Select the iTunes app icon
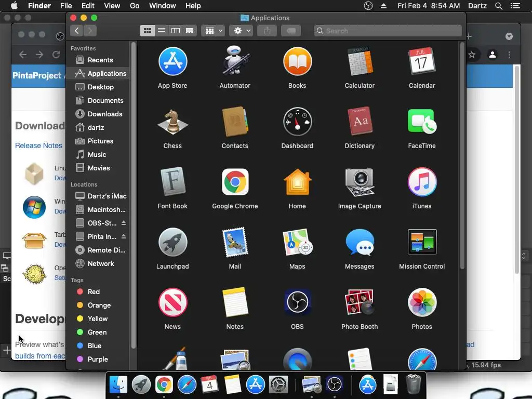Viewport: 532px width, 399px height. [422, 182]
